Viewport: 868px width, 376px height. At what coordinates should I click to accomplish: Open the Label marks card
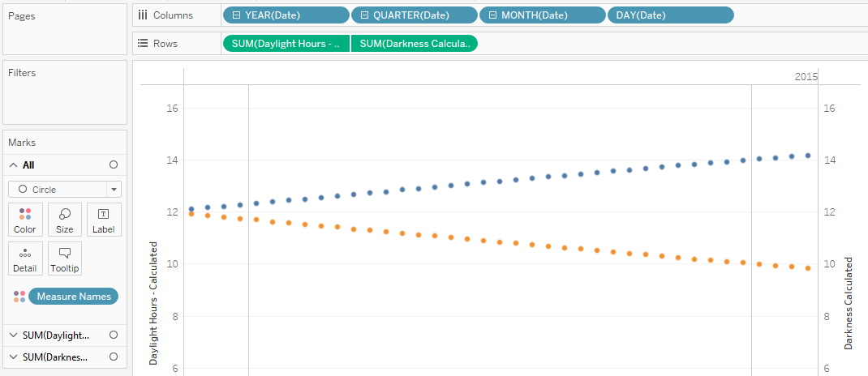(x=104, y=220)
